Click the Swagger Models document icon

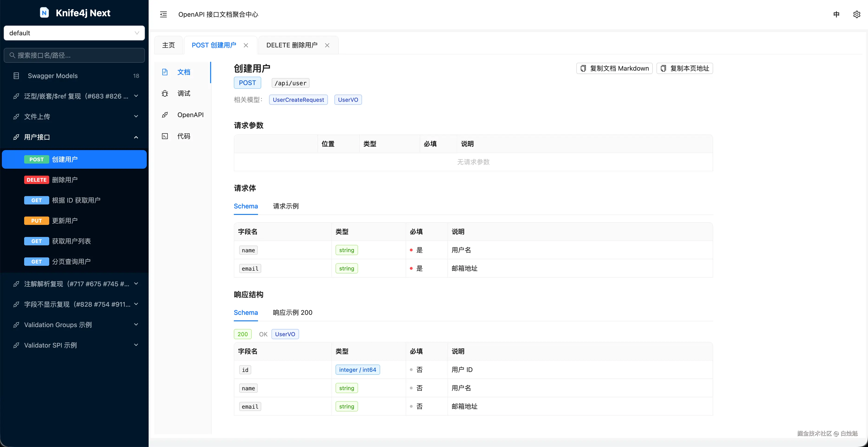16,76
